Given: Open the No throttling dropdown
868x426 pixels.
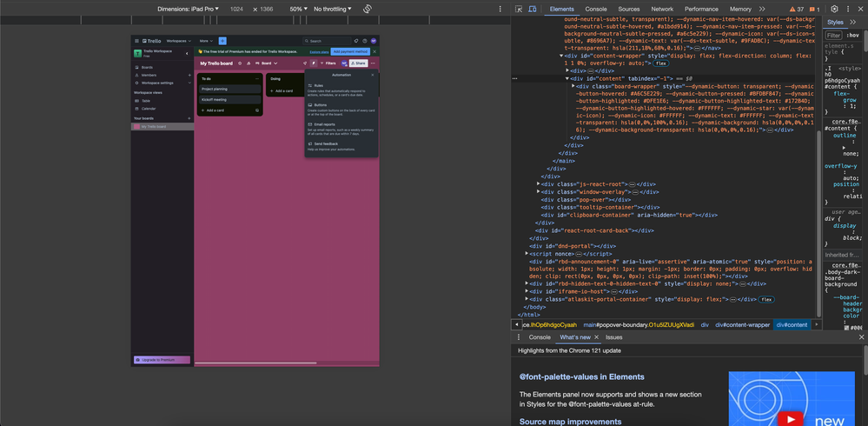Looking at the screenshot, I should [333, 9].
